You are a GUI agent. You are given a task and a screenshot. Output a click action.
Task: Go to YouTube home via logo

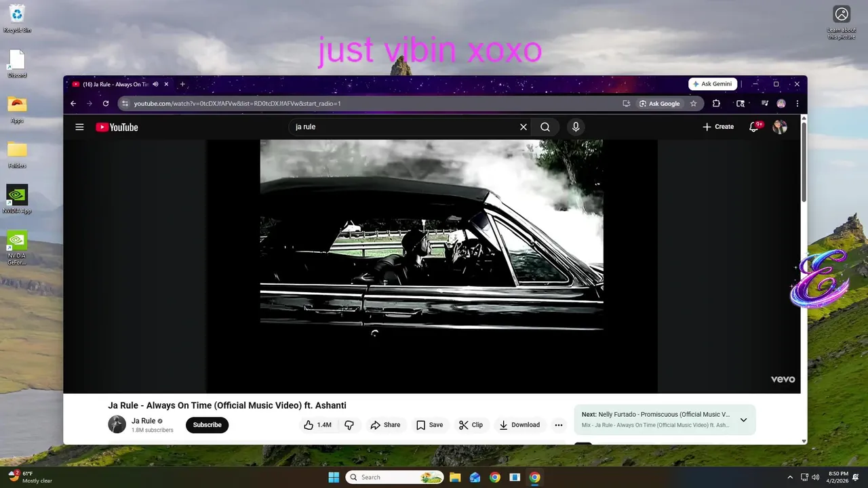pos(117,127)
